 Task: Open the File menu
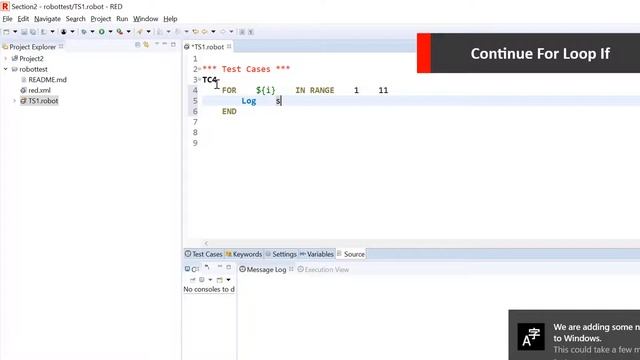[x=7, y=19]
